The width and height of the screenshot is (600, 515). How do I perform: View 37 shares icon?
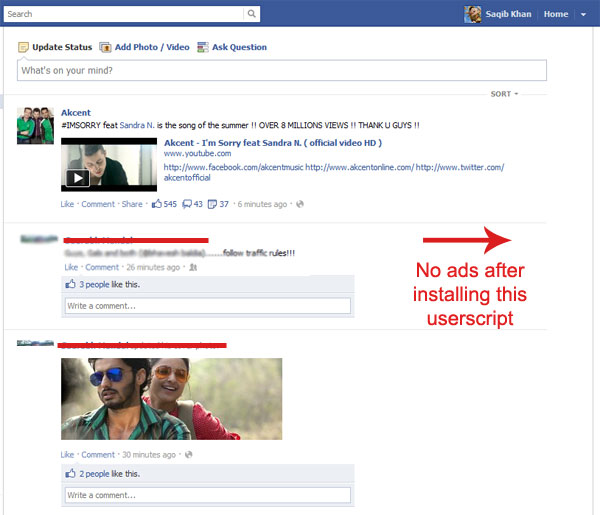(212, 204)
